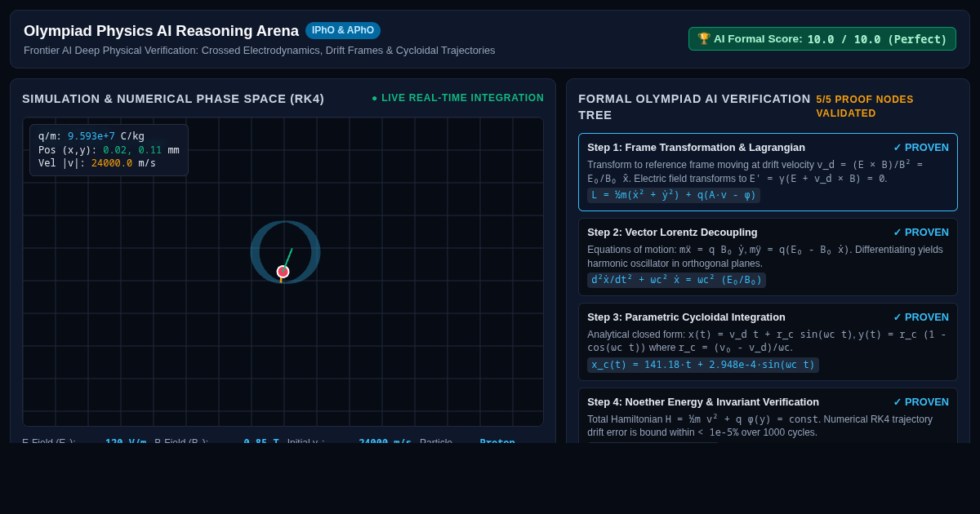980x514 pixels.
Task: Click the red particle marker in the simulation
Action: pos(283,272)
